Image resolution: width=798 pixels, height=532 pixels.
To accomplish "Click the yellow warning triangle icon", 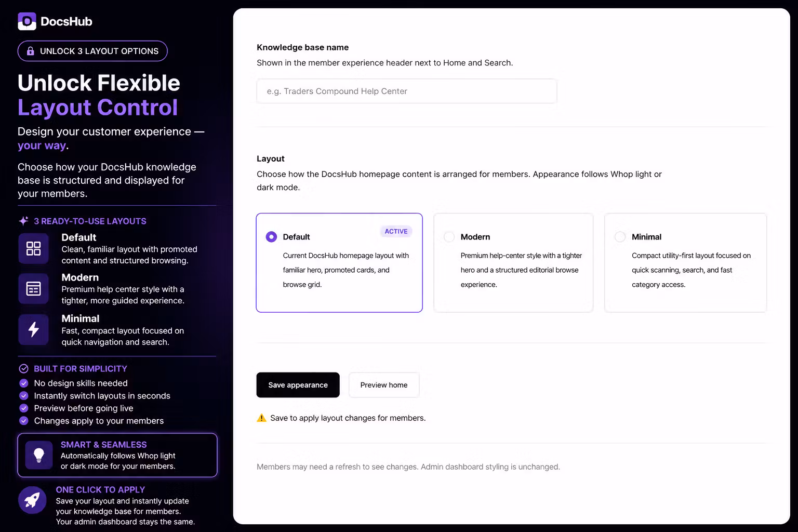I will [261, 418].
